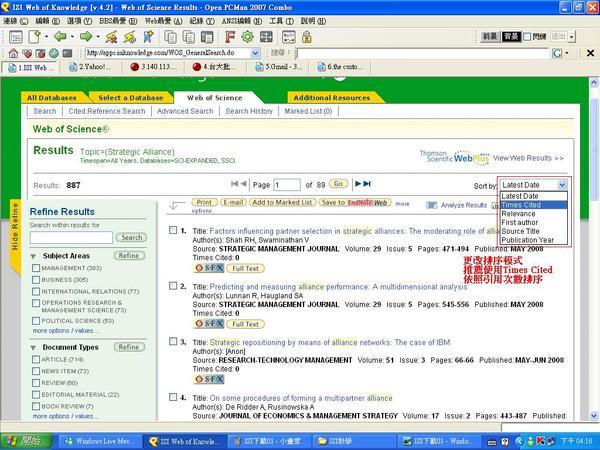Check the POLITICAL SCIENCE box
The height and width of the screenshot is (450, 600).
pyautogui.click(x=36, y=321)
